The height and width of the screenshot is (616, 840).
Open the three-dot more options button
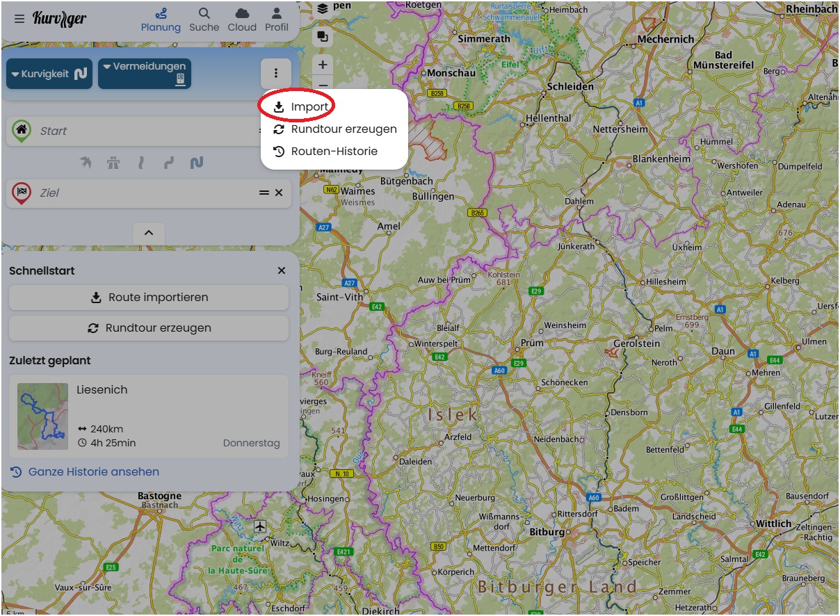(x=276, y=73)
